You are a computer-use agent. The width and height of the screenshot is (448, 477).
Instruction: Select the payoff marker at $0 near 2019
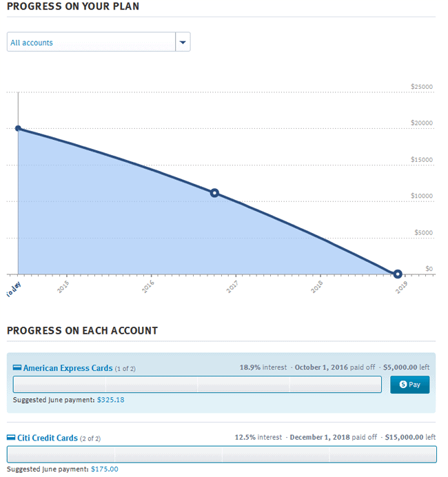(x=398, y=274)
